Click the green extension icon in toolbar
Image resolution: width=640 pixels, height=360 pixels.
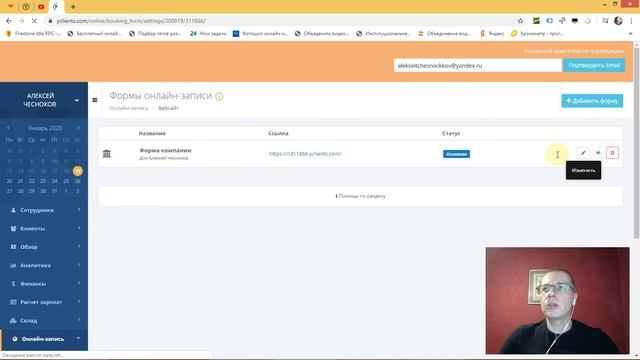click(x=536, y=20)
